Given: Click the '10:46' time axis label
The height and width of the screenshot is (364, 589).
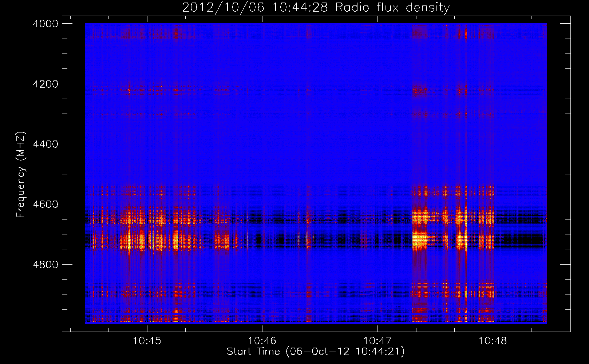Looking at the screenshot, I should click(262, 341).
